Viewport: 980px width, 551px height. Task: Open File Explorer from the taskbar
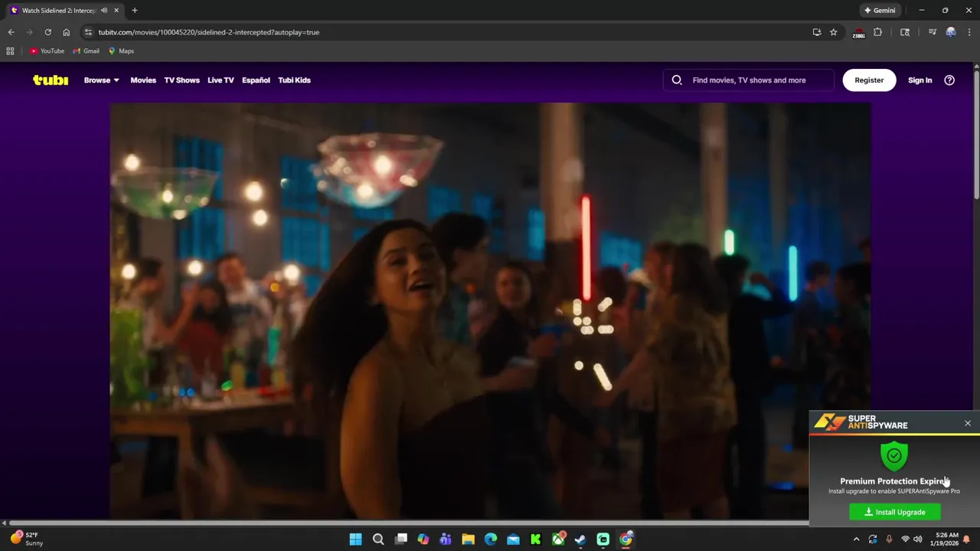click(x=468, y=540)
